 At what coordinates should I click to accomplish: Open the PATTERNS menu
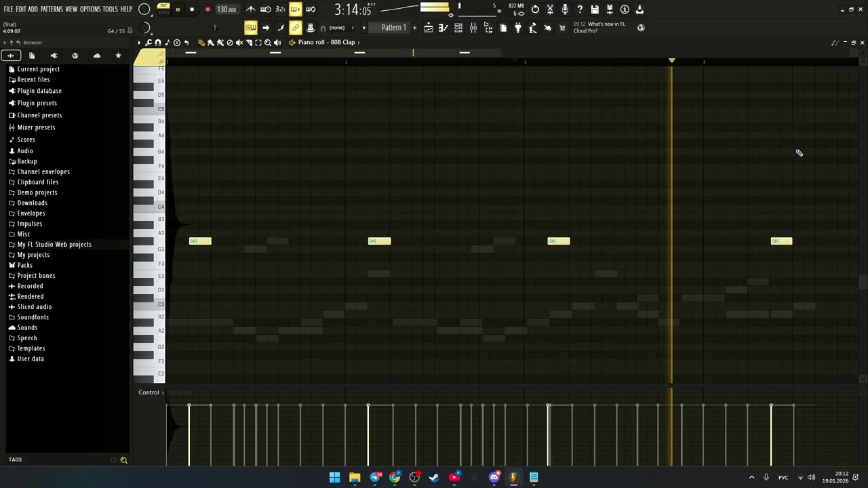coord(52,9)
